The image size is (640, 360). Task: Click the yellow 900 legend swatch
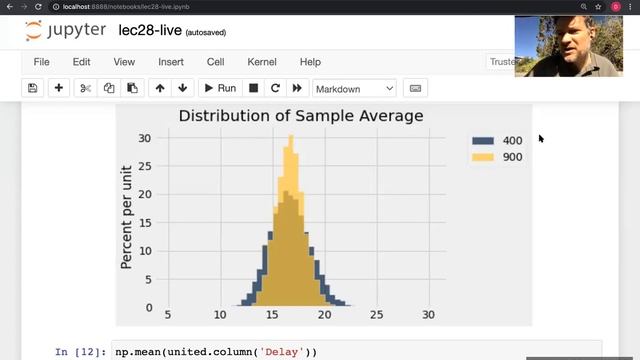pos(483,157)
